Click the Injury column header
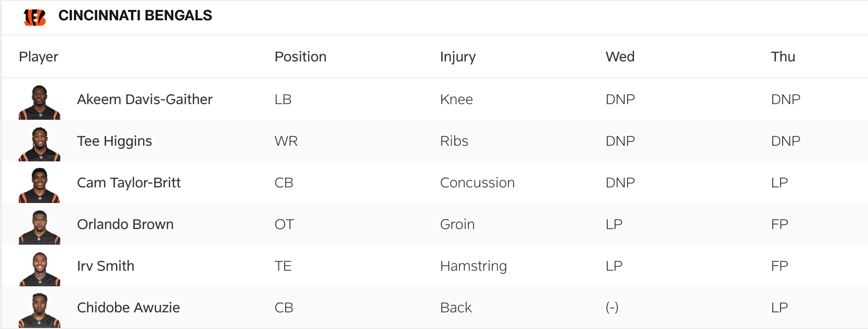Screen dimensions: 868x329 click(x=458, y=57)
